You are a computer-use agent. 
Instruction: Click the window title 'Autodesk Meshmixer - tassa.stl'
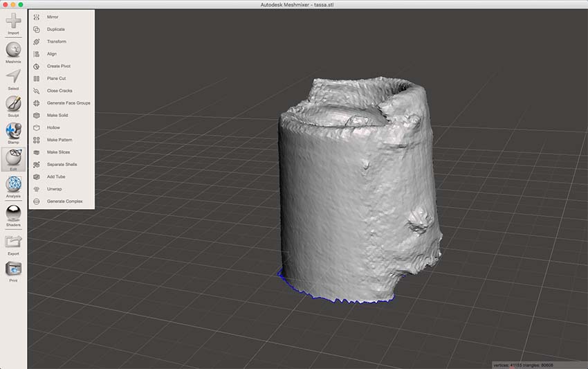click(x=297, y=5)
